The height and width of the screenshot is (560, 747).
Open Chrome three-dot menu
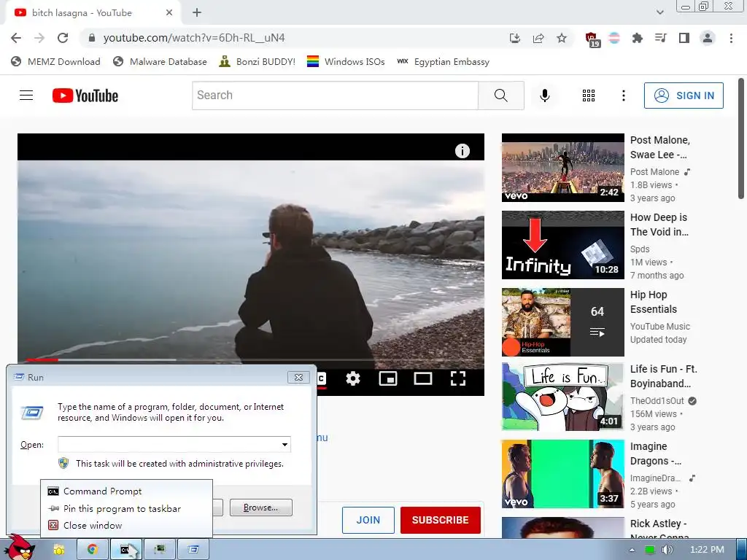tap(731, 38)
